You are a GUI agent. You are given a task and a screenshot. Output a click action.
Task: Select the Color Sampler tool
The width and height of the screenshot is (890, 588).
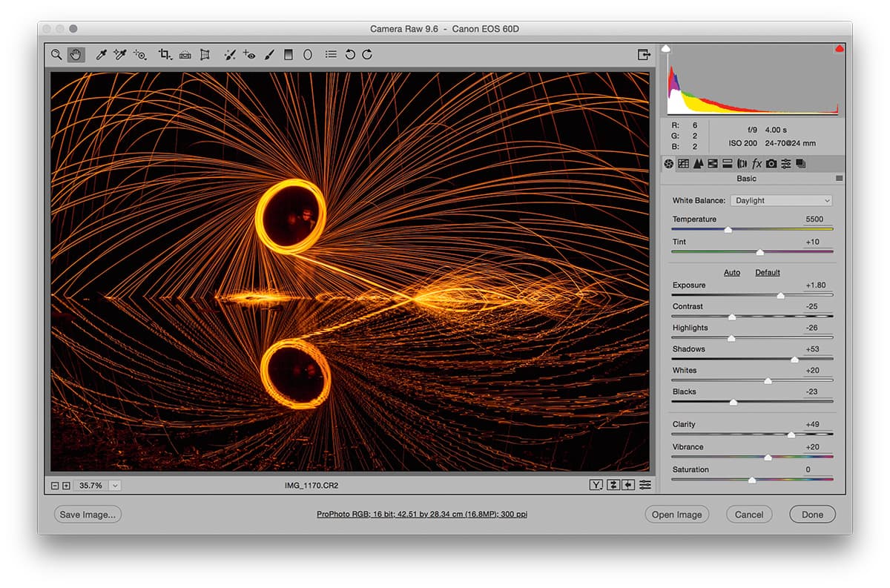pyautogui.click(x=120, y=55)
